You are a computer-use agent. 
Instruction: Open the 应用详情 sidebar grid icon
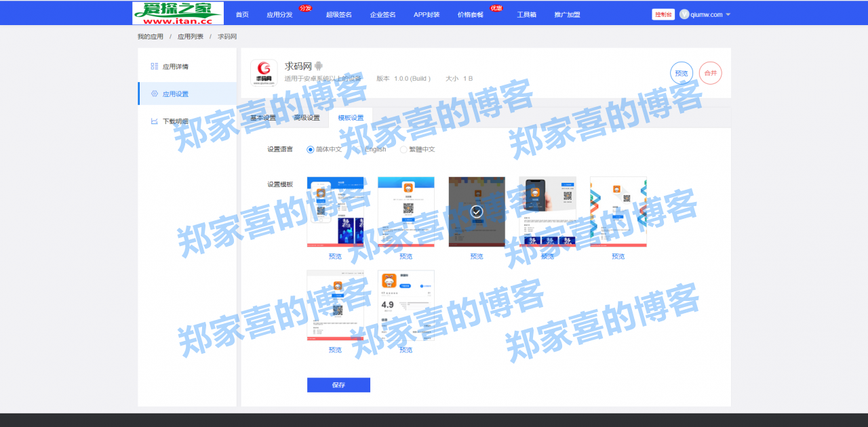(x=155, y=66)
